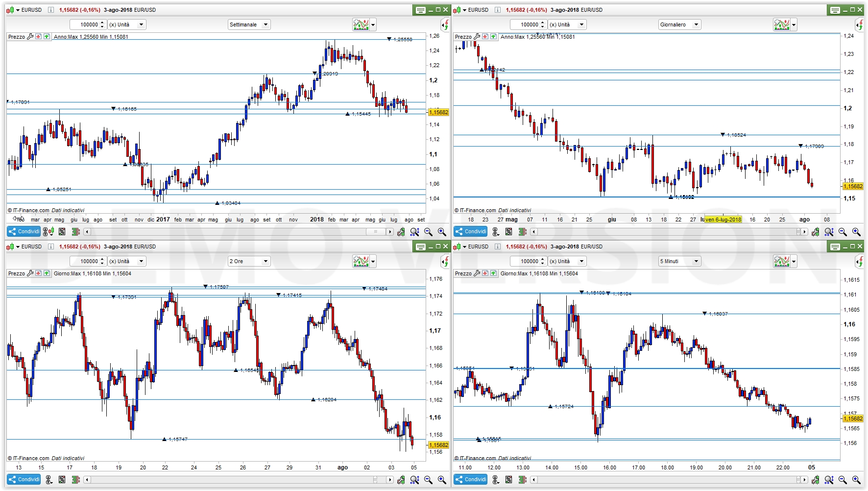
Task: Open Prezzo wrench settings on the Giornaliero chart
Action: 477,37
